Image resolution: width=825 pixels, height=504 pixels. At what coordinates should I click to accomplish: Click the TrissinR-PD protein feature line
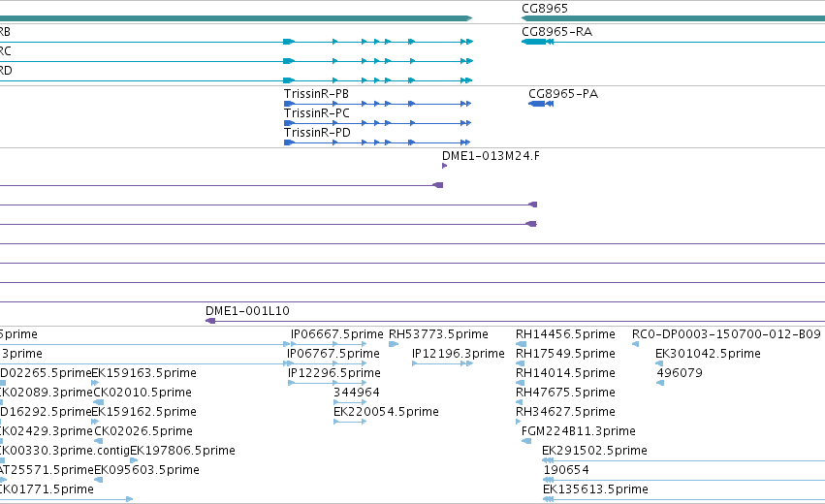[x=377, y=142]
